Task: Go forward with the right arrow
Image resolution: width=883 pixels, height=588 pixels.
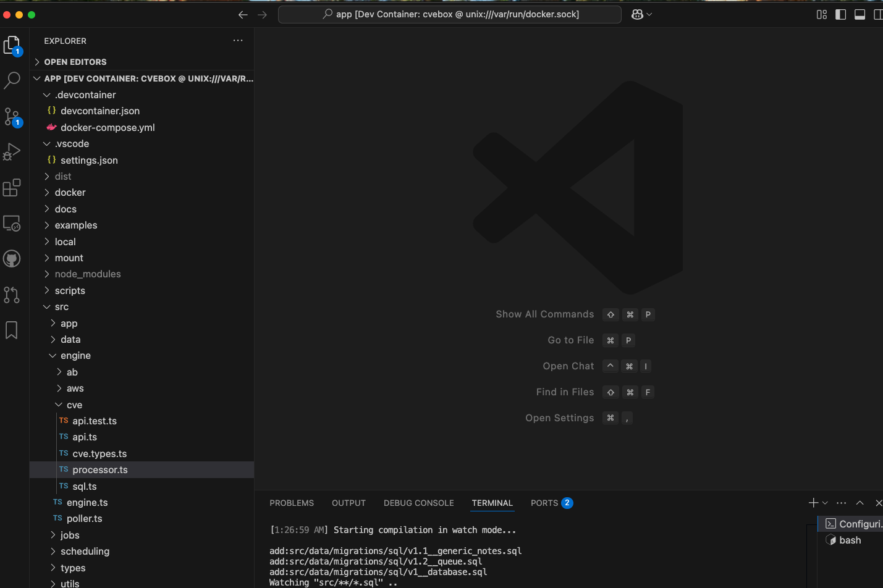Action: pos(263,15)
